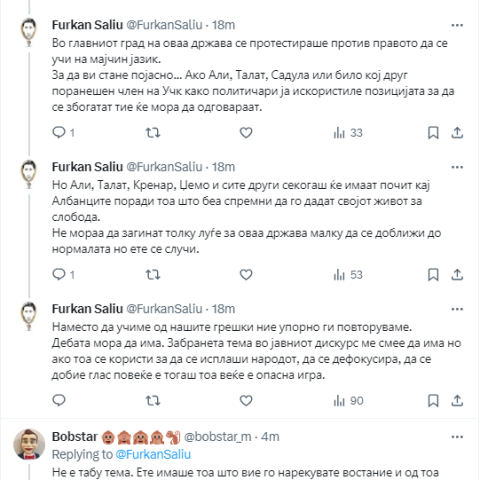View analytics showing 90 views

(348, 400)
